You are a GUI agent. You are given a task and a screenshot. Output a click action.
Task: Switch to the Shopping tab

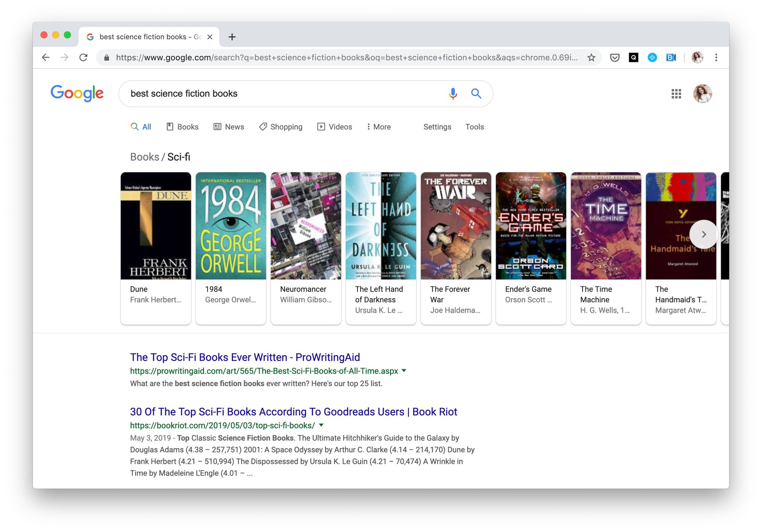(x=281, y=127)
